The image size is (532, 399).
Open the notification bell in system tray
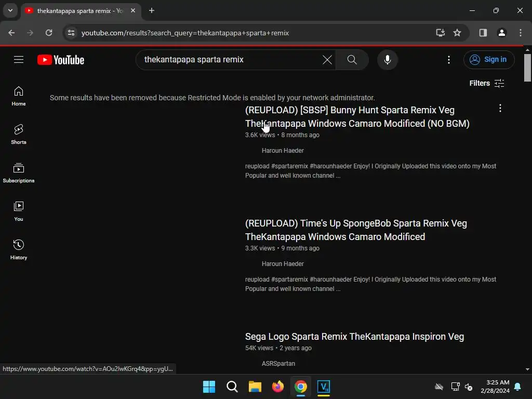(x=517, y=387)
